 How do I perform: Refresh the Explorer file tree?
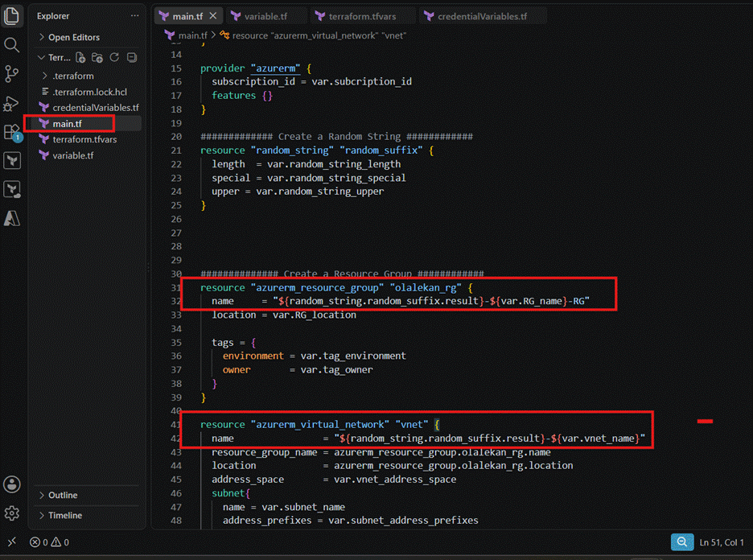(x=114, y=58)
